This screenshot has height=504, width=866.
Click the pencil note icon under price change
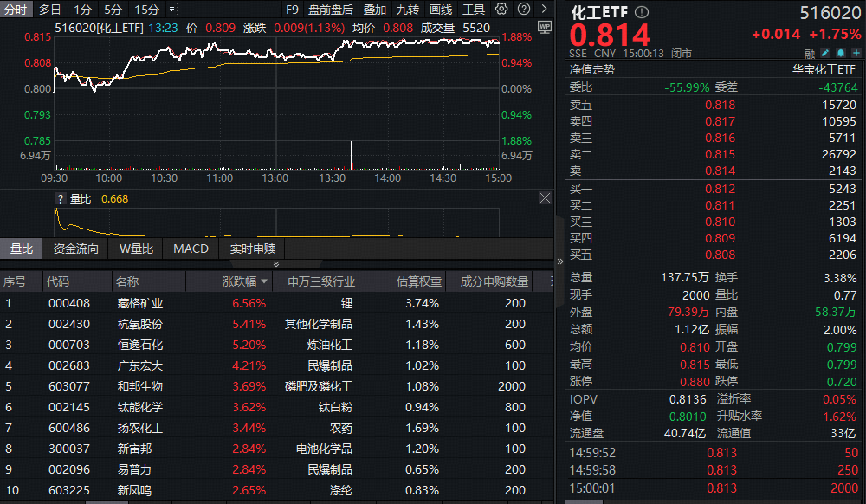[x=824, y=54]
